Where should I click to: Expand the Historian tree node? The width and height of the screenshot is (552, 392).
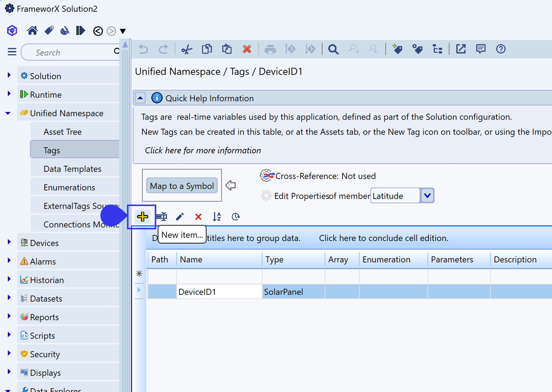tap(9, 279)
